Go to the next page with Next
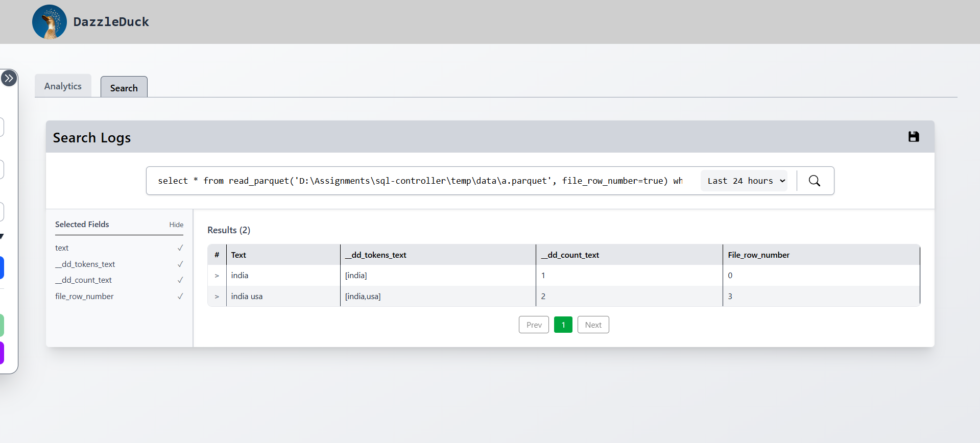 (593, 325)
